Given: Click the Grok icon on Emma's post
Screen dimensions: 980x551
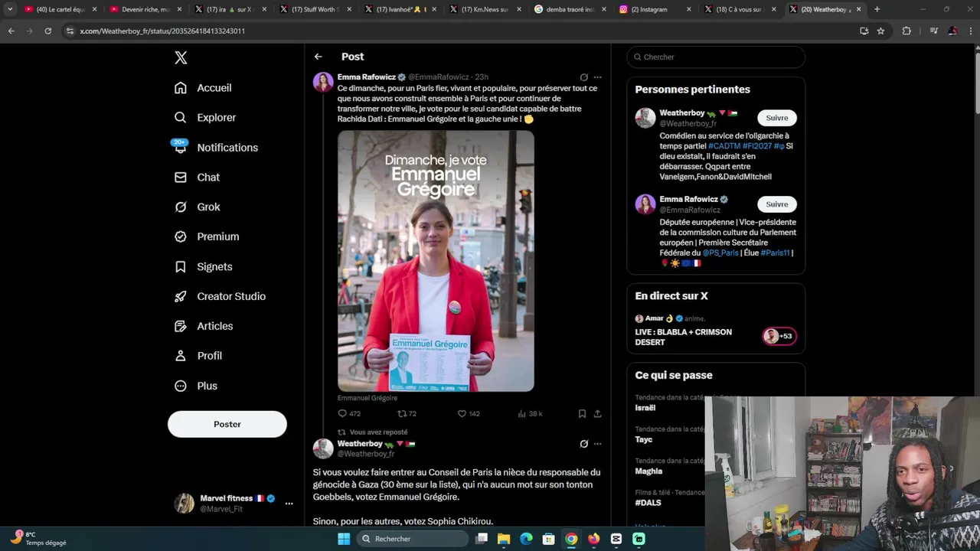Looking at the screenshot, I should [584, 77].
